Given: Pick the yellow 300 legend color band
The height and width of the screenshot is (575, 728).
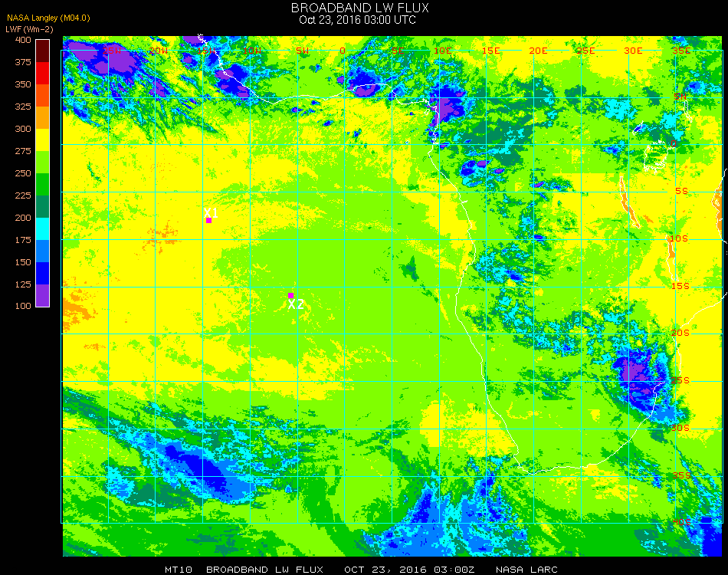Looking at the screenshot, I should coord(43,140).
